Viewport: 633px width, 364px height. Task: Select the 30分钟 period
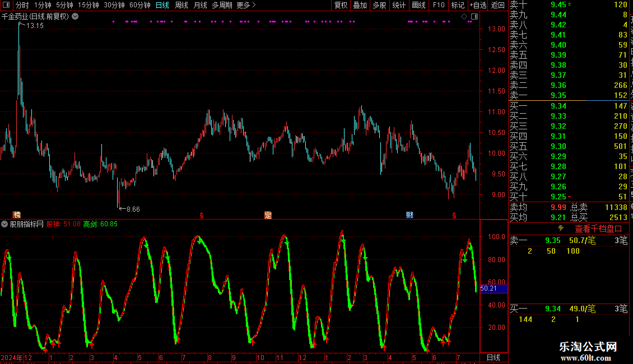pyautogui.click(x=114, y=5)
